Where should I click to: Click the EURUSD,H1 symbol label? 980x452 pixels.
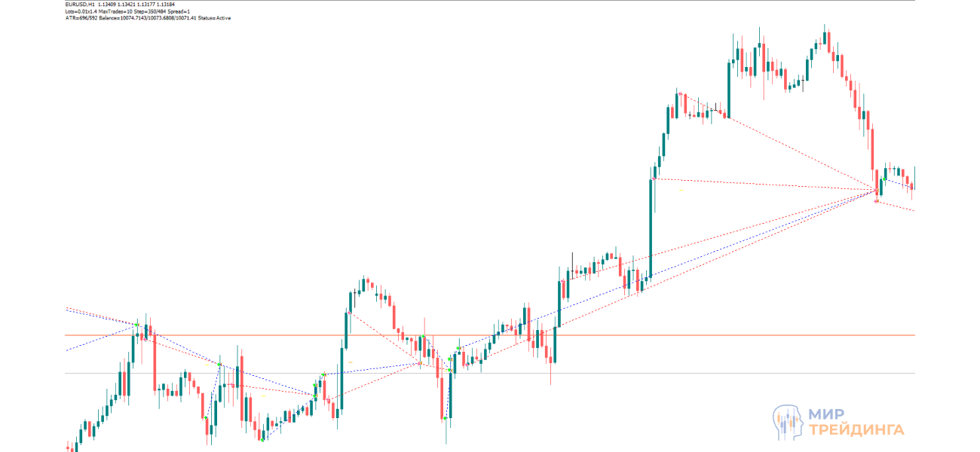(x=81, y=4)
